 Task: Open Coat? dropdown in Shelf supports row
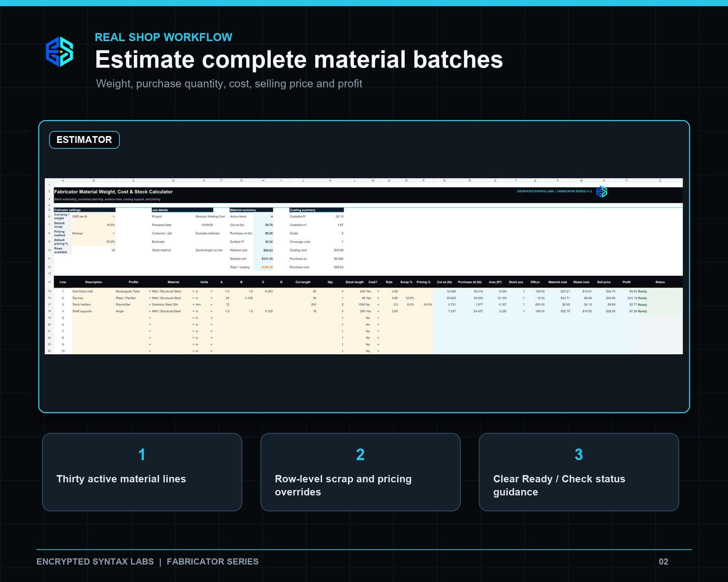(x=378, y=311)
